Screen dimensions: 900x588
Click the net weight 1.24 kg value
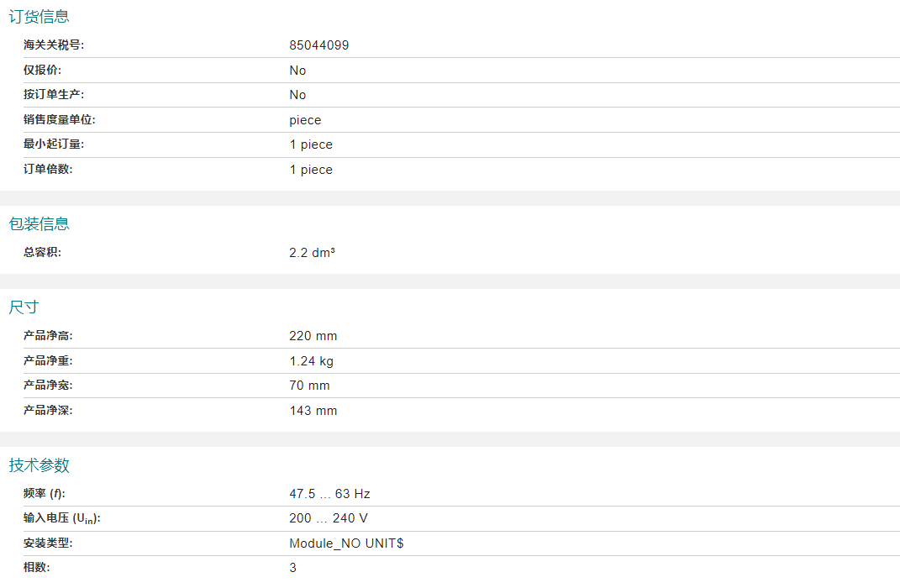coord(312,361)
